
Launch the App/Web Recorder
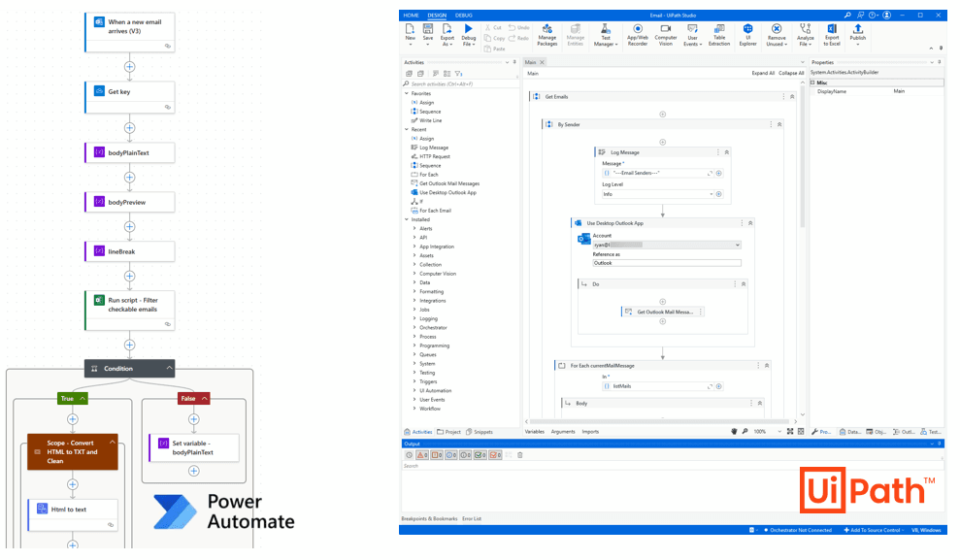pos(637,30)
